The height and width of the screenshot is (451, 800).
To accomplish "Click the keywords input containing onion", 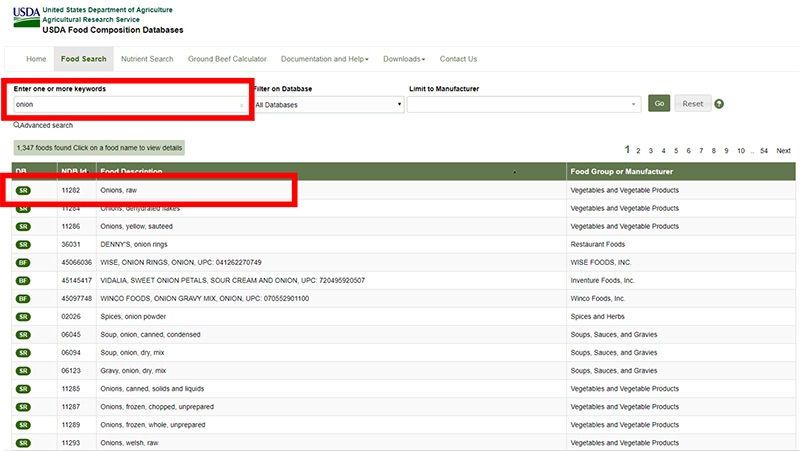I will [131, 105].
